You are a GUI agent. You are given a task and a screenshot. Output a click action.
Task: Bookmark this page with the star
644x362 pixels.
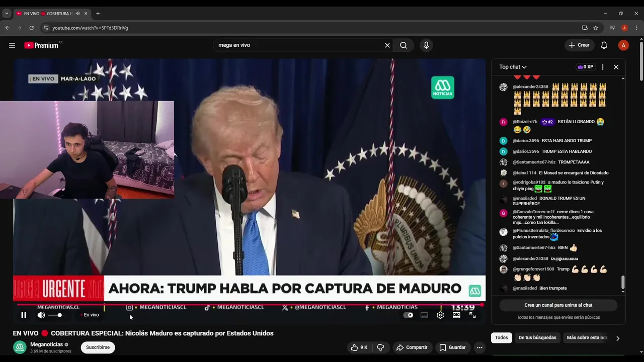[596, 28]
